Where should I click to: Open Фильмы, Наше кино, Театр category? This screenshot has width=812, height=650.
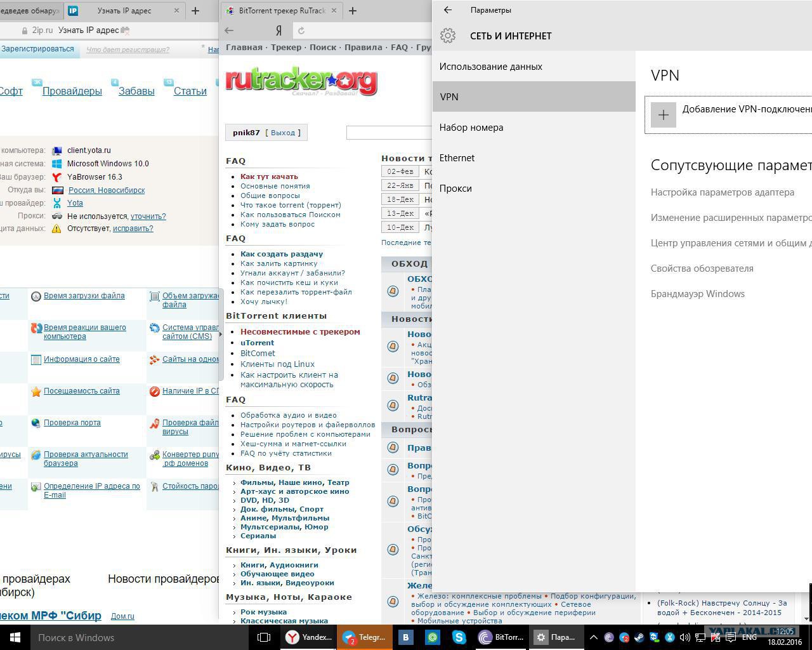[295, 482]
